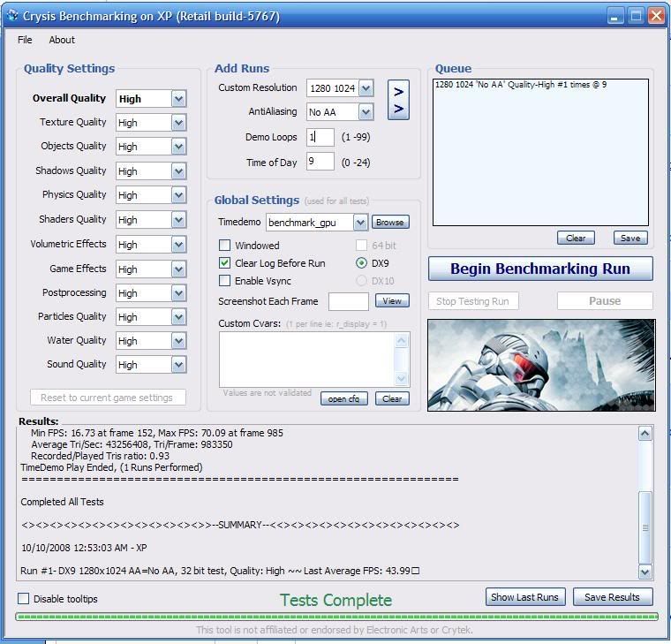The height and width of the screenshot is (644, 671).
Task: Click the Results scrollbar thumb
Action: (645, 528)
